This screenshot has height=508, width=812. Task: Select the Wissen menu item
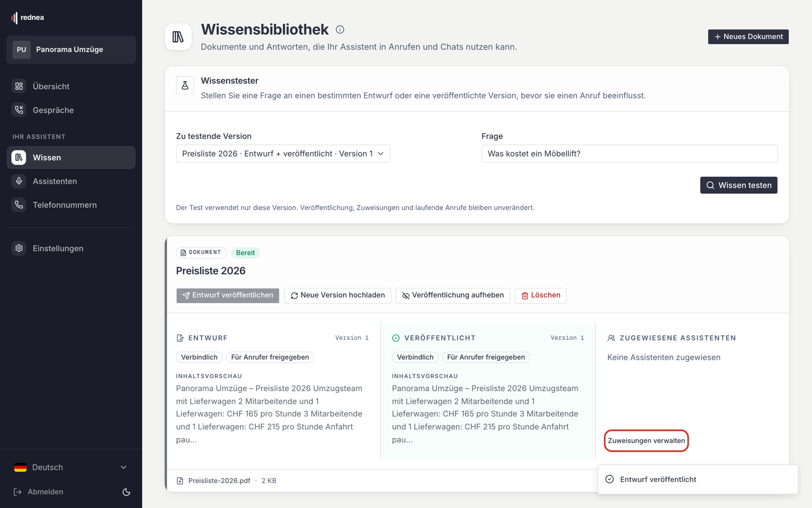click(71, 157)
